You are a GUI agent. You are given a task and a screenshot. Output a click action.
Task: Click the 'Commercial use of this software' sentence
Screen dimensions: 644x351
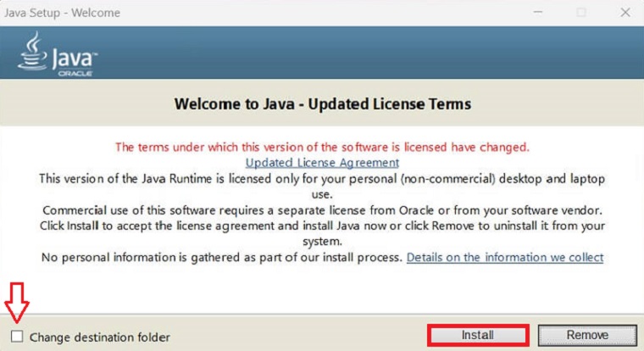[x=322, y=210]
